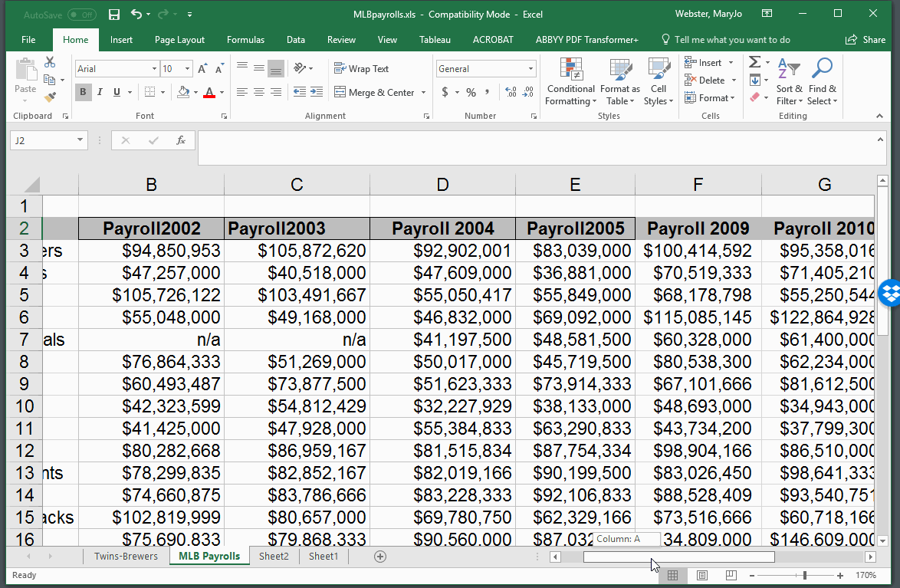The width and height of the screenshot is (900, 588).
Task: Apply Comma Style format
Action: click(x=488, y=92)
